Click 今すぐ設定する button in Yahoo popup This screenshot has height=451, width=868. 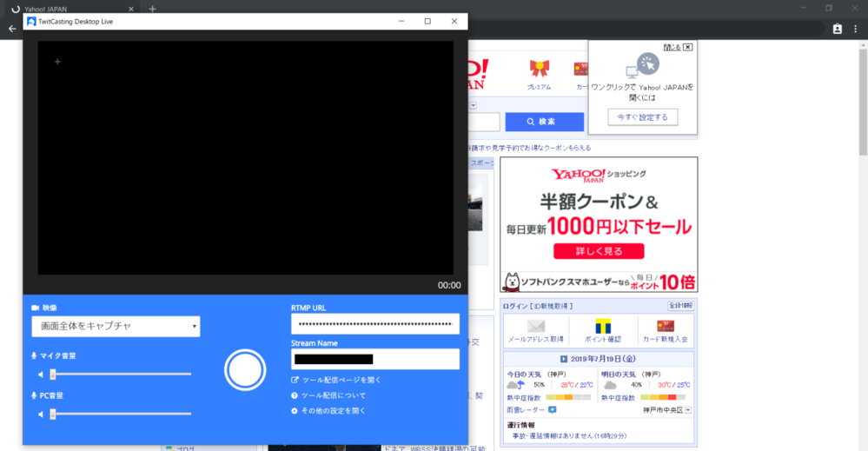pos(643,117)
